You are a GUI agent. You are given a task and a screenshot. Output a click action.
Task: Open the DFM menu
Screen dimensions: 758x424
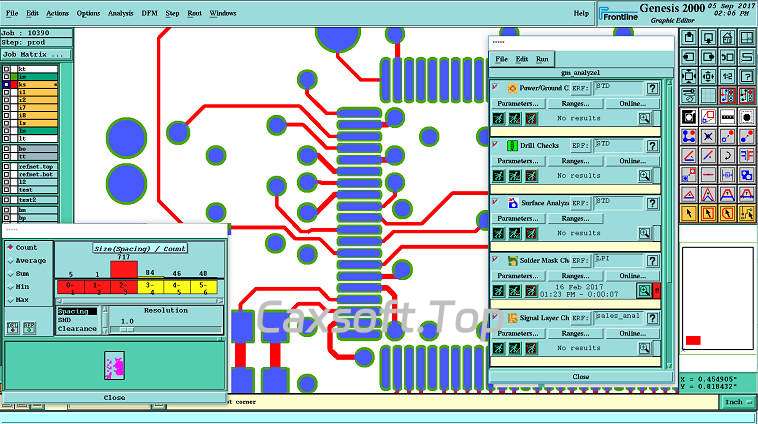[150, 13]
